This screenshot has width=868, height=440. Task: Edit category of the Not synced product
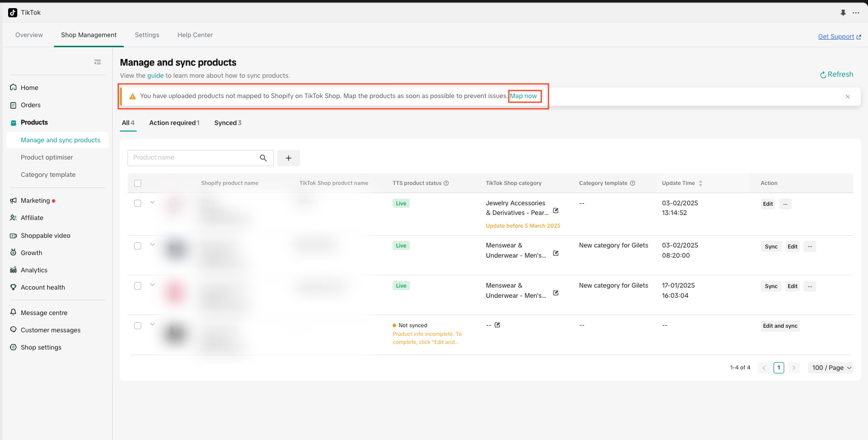(x=497, y=325)
